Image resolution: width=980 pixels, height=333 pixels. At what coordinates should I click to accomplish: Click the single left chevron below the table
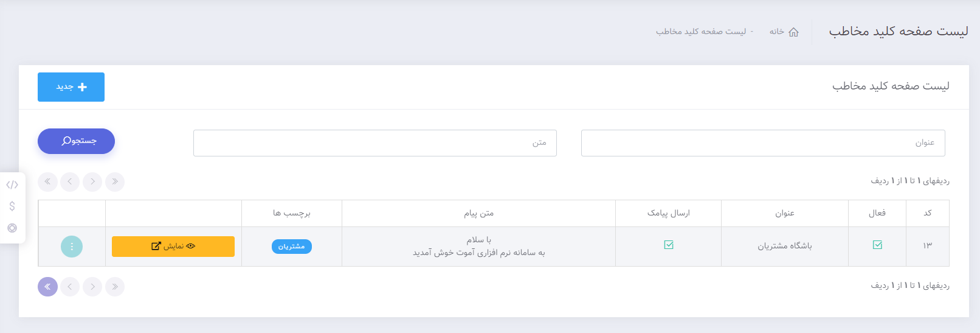pos(70,287)
